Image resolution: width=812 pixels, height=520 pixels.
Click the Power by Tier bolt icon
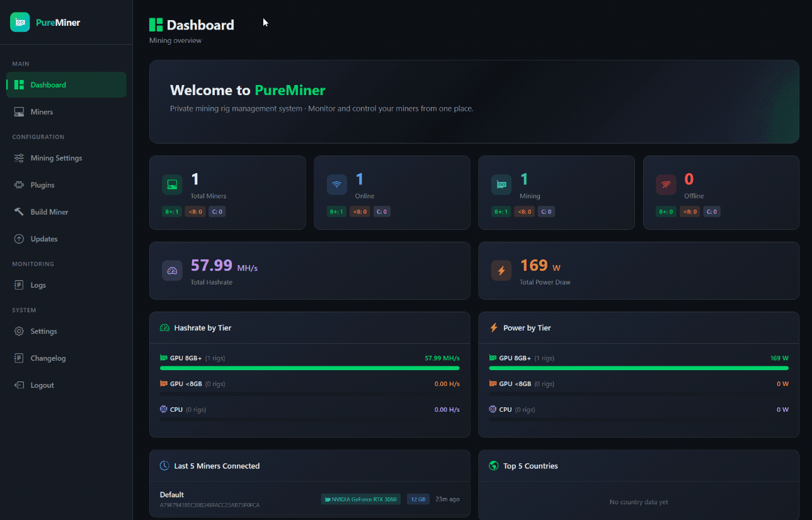point(494,328)
